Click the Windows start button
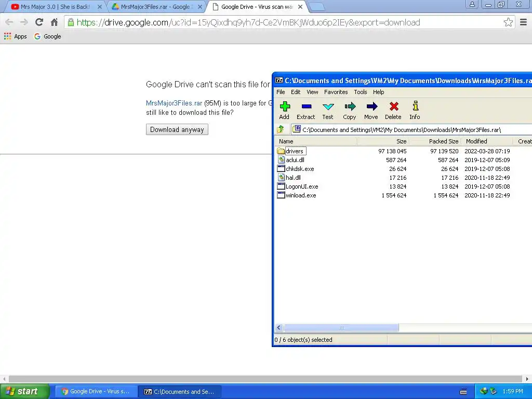Screen dimensions: 532x399 [24, 391]
